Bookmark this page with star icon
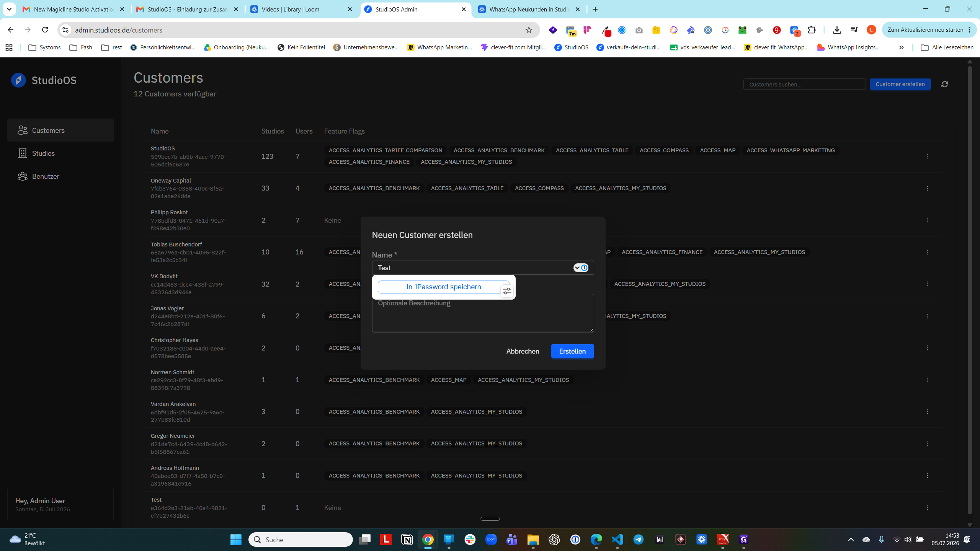980x551 pixels. (x=529, y=30)
